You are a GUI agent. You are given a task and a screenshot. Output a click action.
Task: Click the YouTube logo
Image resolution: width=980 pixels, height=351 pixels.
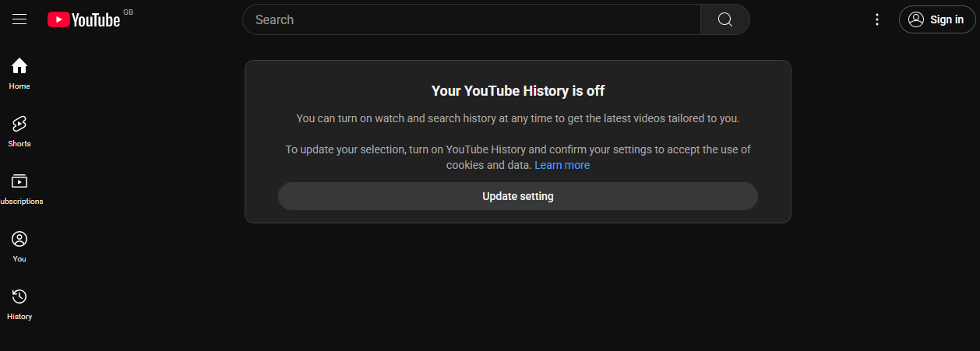point(84,19)
